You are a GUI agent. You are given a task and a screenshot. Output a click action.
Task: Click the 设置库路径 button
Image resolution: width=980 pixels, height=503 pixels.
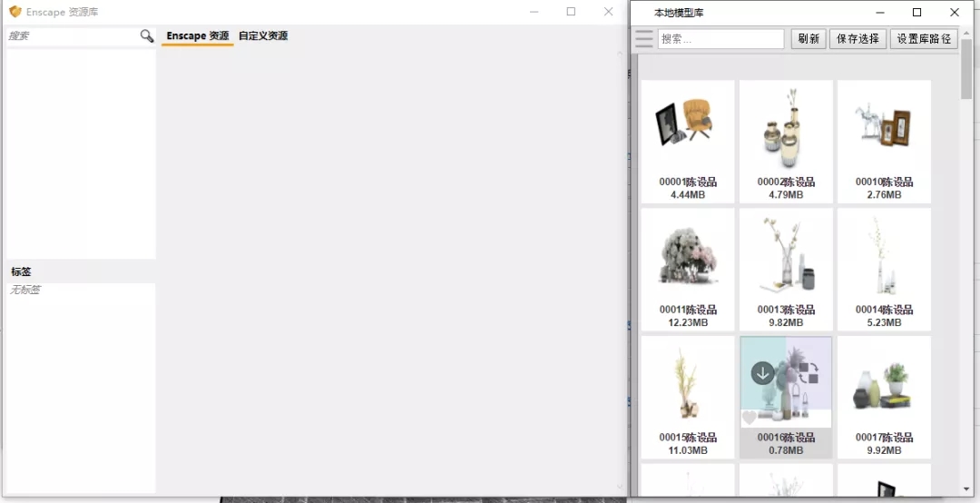coord(924,39)
